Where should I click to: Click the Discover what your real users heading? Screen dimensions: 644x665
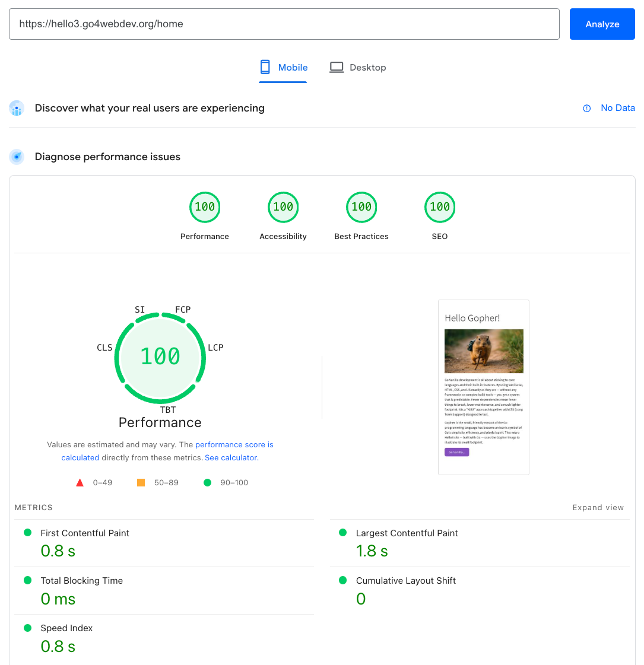(150, 108)
